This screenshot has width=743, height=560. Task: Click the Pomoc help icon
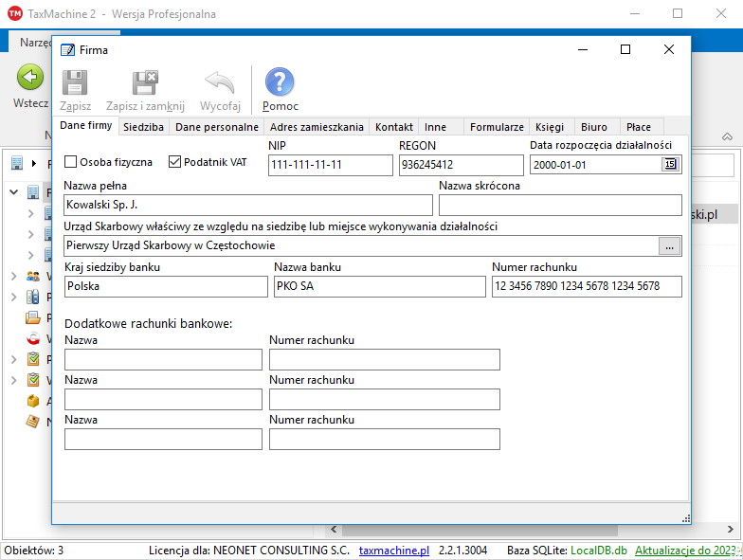point(279,82)
